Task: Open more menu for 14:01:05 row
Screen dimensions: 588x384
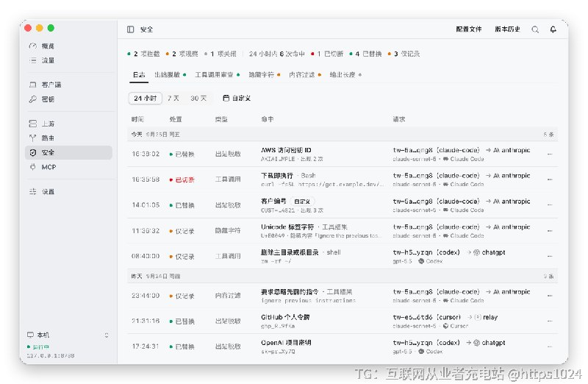Action: (x=550, y=205)
